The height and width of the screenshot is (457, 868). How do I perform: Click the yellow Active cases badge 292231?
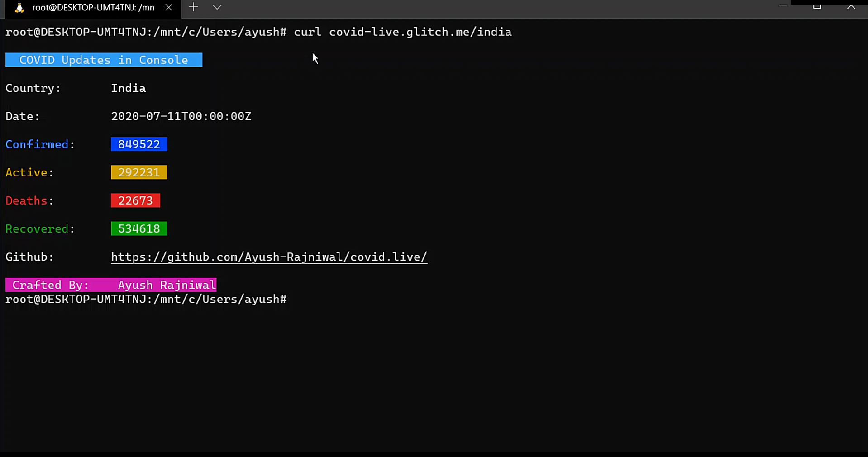click(x=139, y=172)
